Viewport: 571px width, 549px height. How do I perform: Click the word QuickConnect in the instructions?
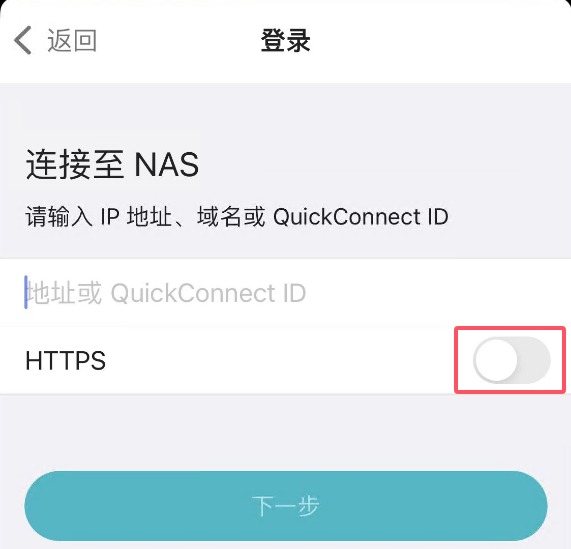coord(347,217)
